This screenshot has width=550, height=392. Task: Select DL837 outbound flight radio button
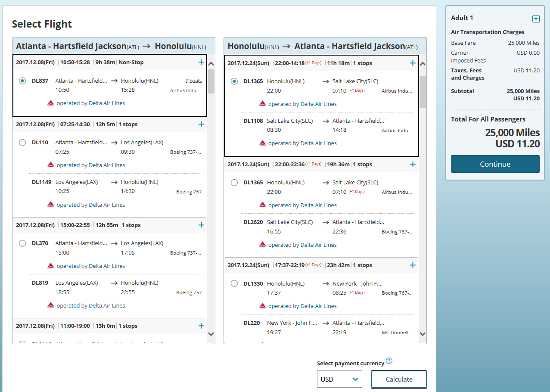point(22,81)
